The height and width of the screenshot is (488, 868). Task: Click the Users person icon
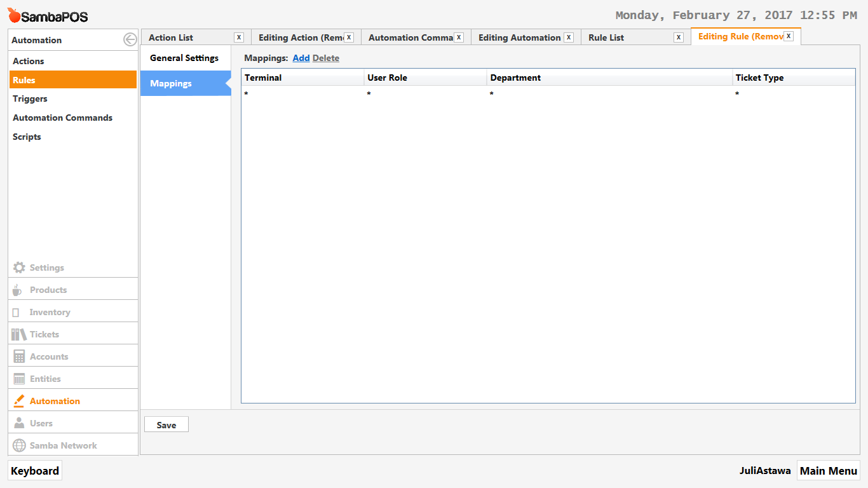(x=19, y=423)
